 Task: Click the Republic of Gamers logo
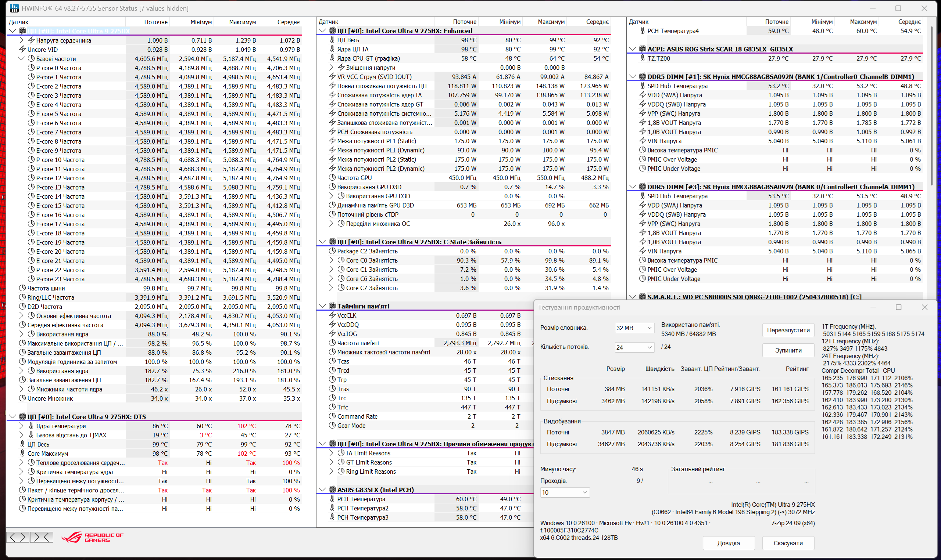tap(93, 537)
